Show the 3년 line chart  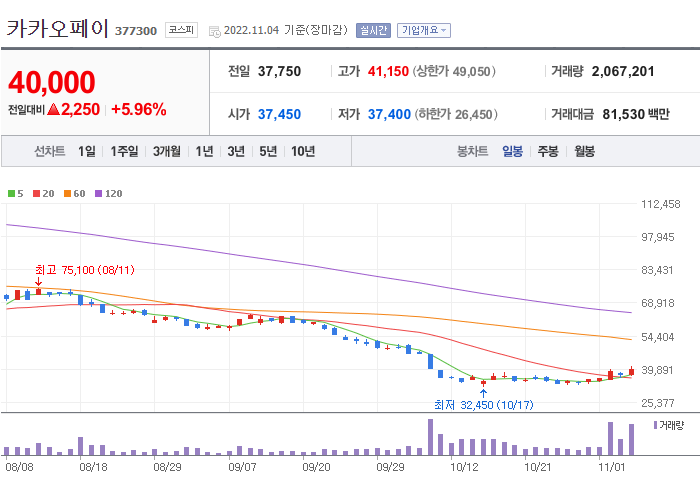(x=236, y=151)
